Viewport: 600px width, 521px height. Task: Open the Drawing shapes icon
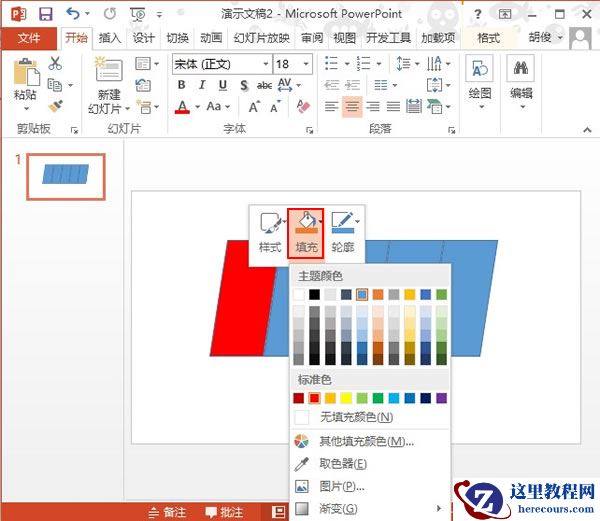[479, 69]
